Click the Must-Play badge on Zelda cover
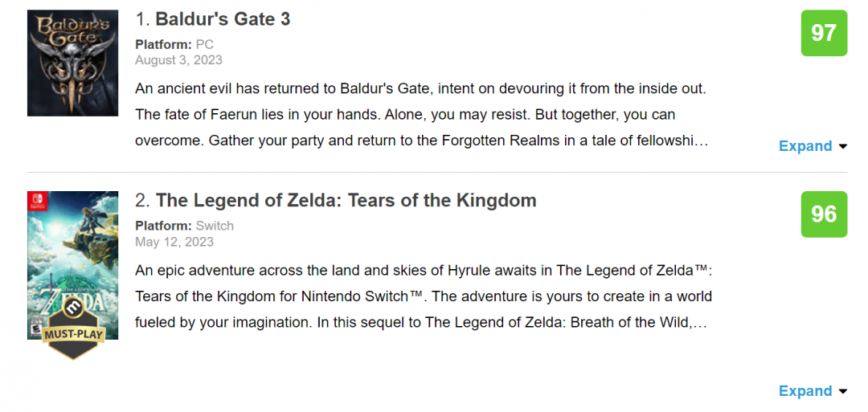Image resolution: width=868 pixels, height=412 pixels. (x=73, y=329)
